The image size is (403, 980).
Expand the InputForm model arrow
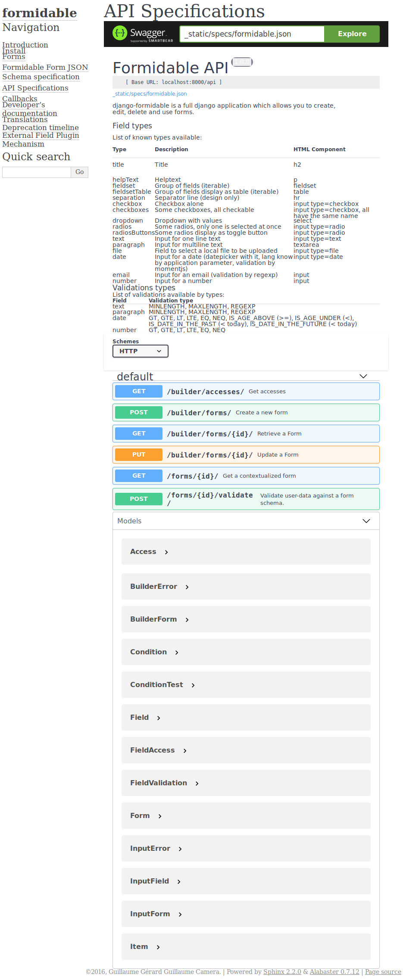coord(180,914)
